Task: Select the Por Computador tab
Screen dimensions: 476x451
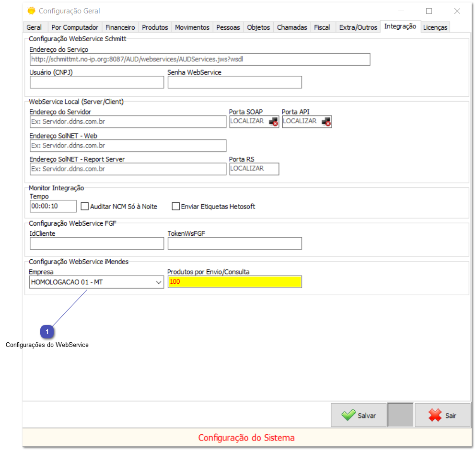Action: [75, 27]
